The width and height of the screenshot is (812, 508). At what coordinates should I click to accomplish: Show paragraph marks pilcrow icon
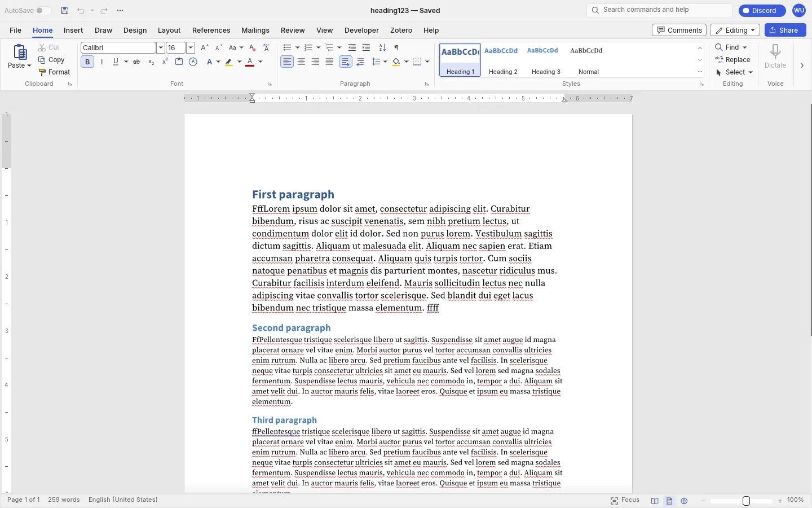tap(396, 48)
